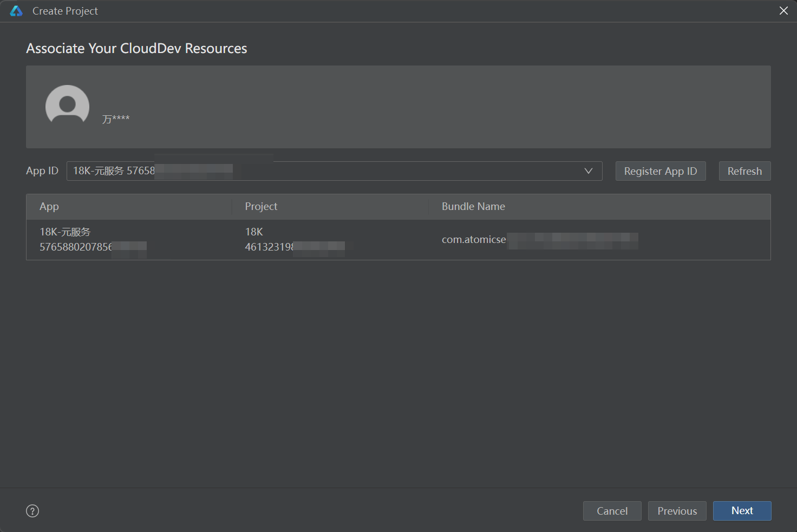Click the com.atomicse bundle name cell
This screenshot has height=532, width=797.
[x=474, y=240]
